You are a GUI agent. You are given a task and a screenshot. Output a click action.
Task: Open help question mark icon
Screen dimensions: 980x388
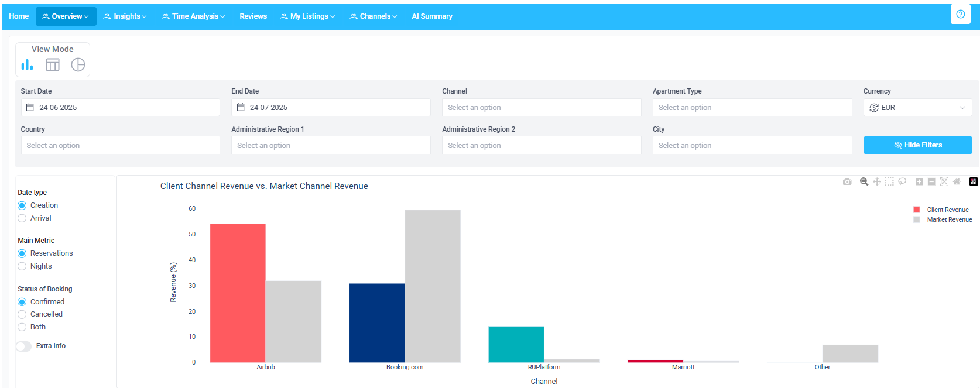tap(960, 15)
